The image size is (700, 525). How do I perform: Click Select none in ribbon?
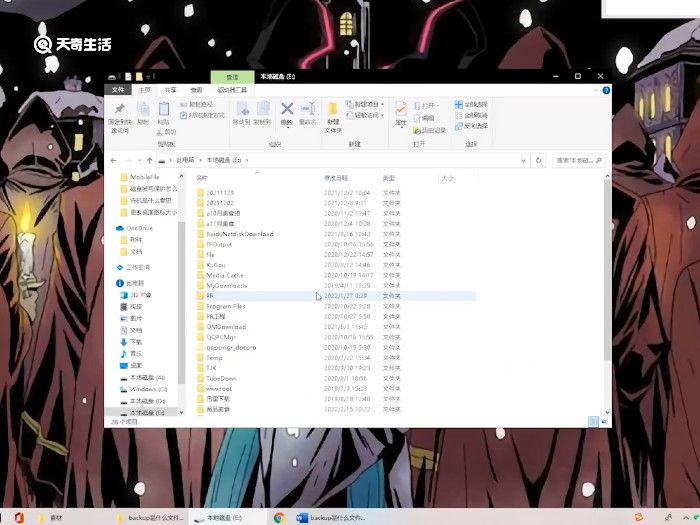click(471, 115)
